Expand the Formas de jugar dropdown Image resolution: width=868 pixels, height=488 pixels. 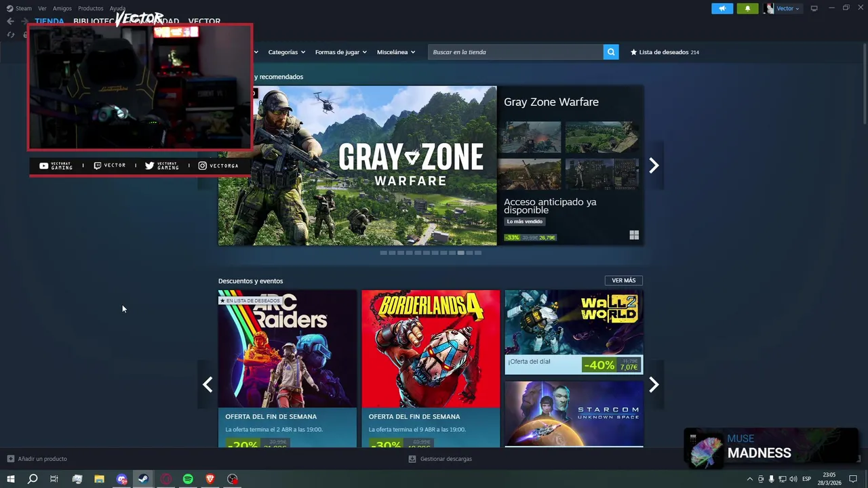click(340, 52)
